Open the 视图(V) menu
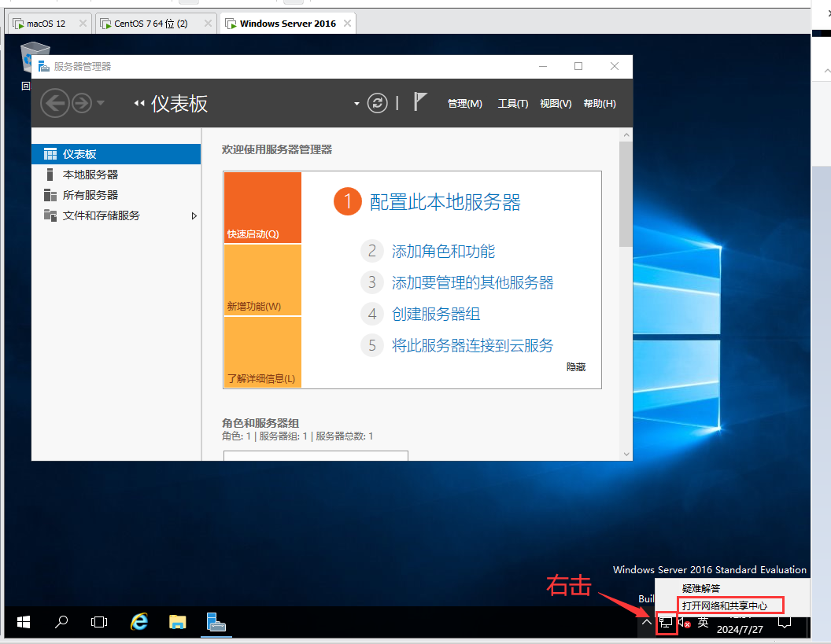Viewport: 831px width, 644px height. click(556, 104)
